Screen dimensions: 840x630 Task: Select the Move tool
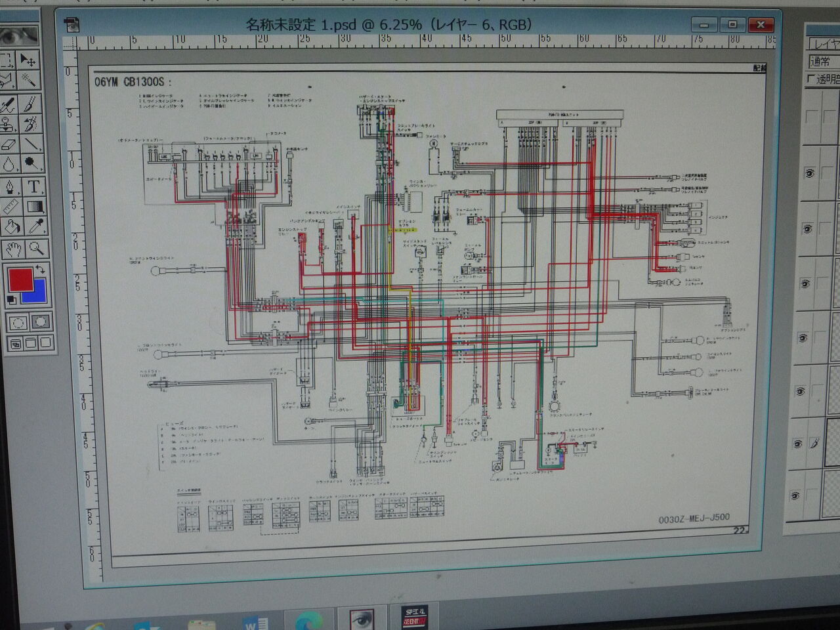[28, 60]
